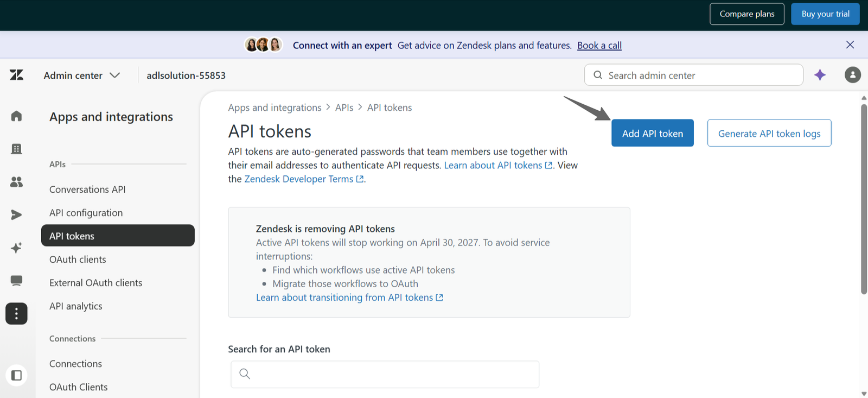Close the Connect with an expert banner
This screenshot has height=398, width=868.
click(850, 45)
